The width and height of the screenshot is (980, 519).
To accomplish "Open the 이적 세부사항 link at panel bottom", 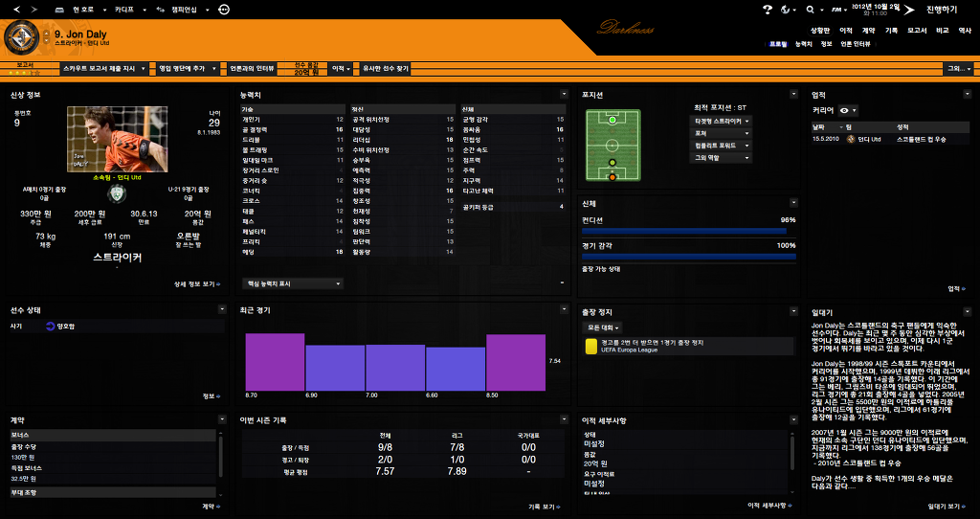I will click(770, 506).
